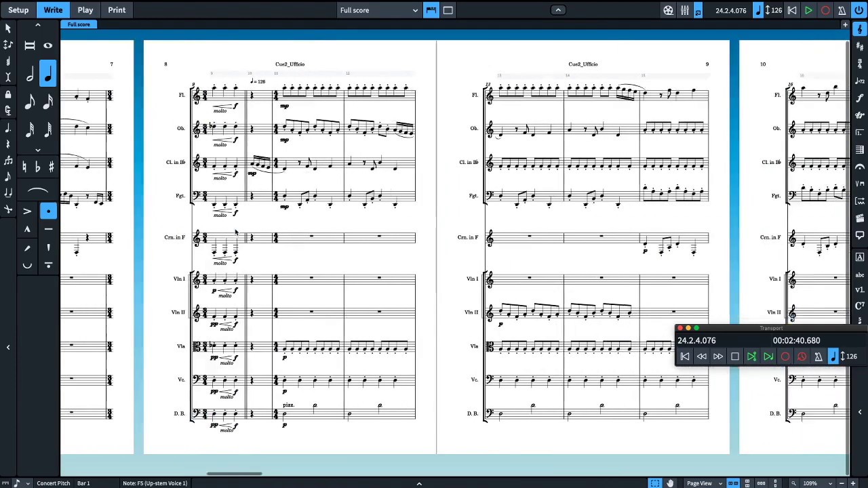Switch to Play mode
This screenshot has width=868, height=488.
click(x=85, y=10)
